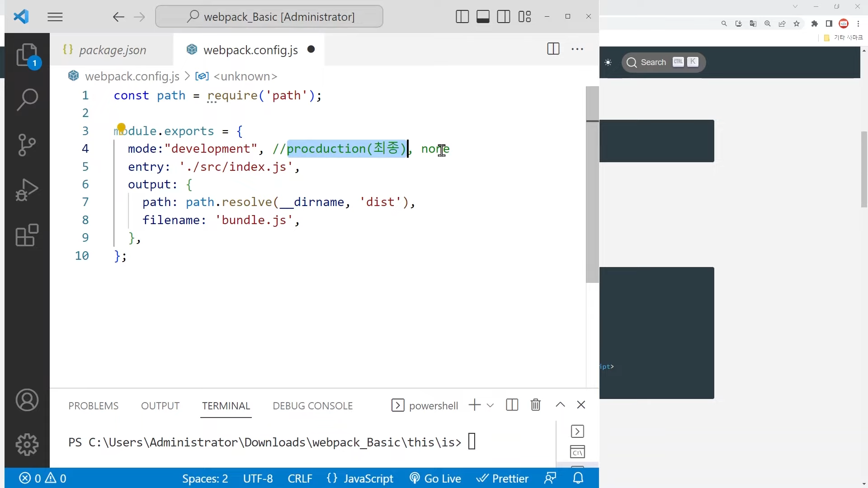The width and height of the screenshot is (868, 488).
Task: Open the Search view in activity bar
Action: coord(27,99)
